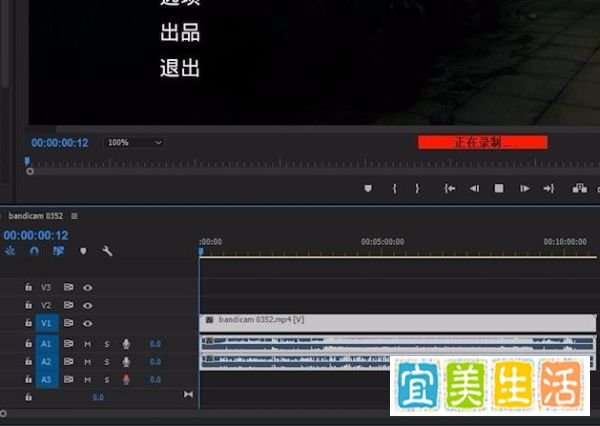The width and height of the screenshot is (600, 426).
Task: Click the master track output icon
Action: point(188,394)
